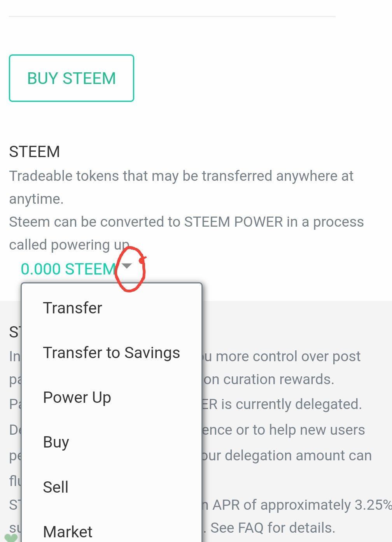Select Transfer from the dropdown menu
Image resolution: width=392 pixels, height=542 pixels.
(72, 308)
